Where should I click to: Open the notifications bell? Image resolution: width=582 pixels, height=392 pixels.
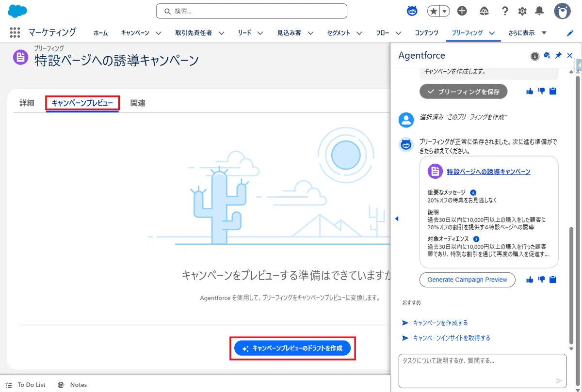(539, 11)
